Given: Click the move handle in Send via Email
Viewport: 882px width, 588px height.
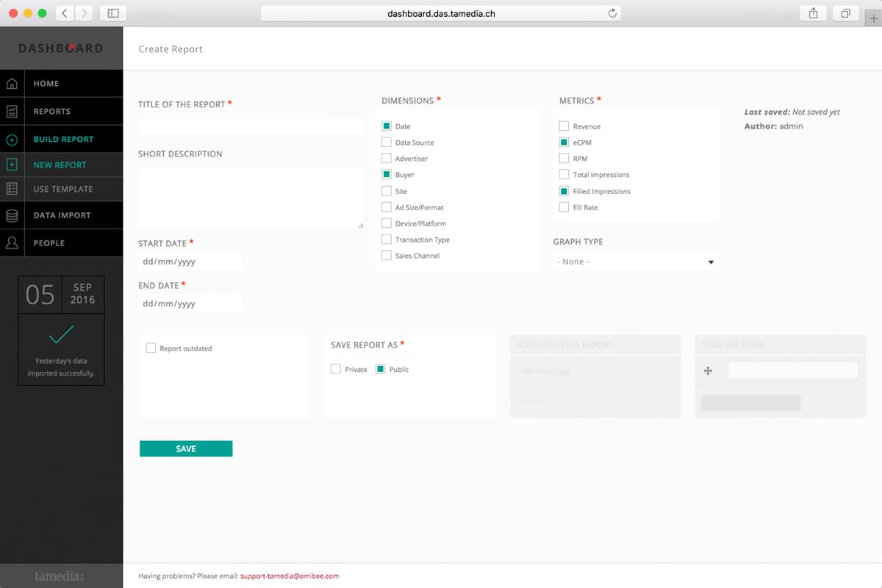Looking at the screenshot, I should click(x=708, y=371).
